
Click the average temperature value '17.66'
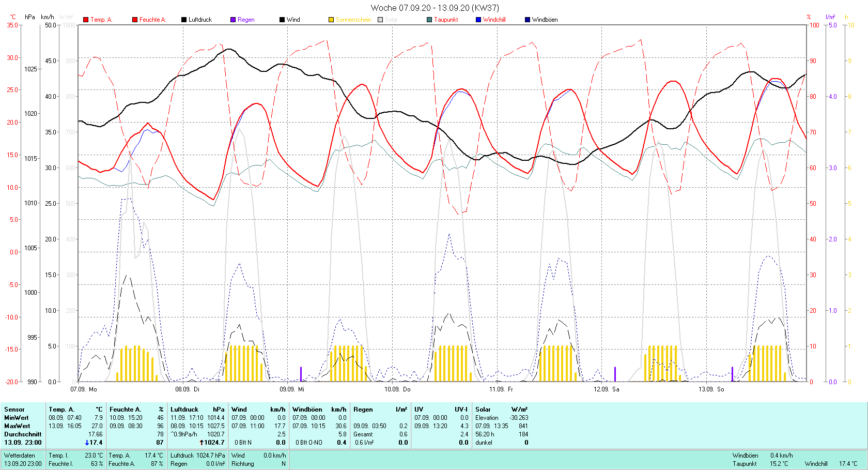pyautogui.click(x=96, y=434)
